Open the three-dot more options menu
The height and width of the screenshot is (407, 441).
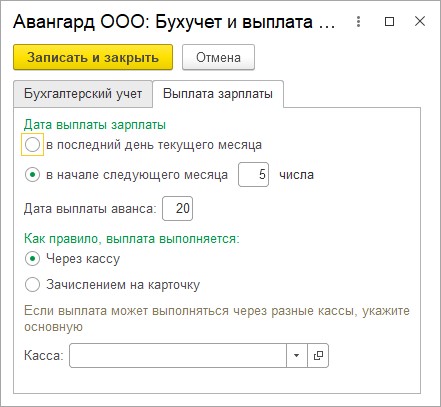tap(358, 22)
